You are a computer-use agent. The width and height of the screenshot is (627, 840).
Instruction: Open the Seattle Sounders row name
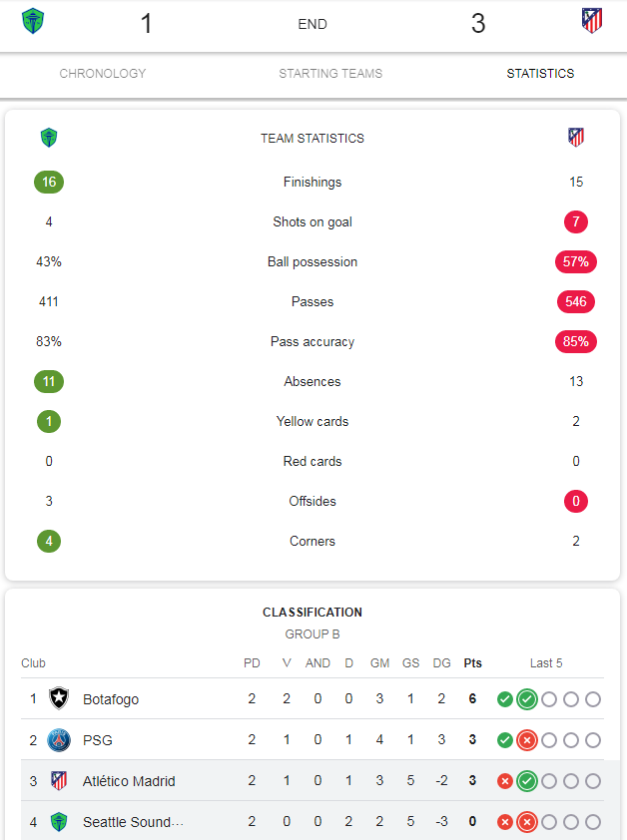pos(133,822)
